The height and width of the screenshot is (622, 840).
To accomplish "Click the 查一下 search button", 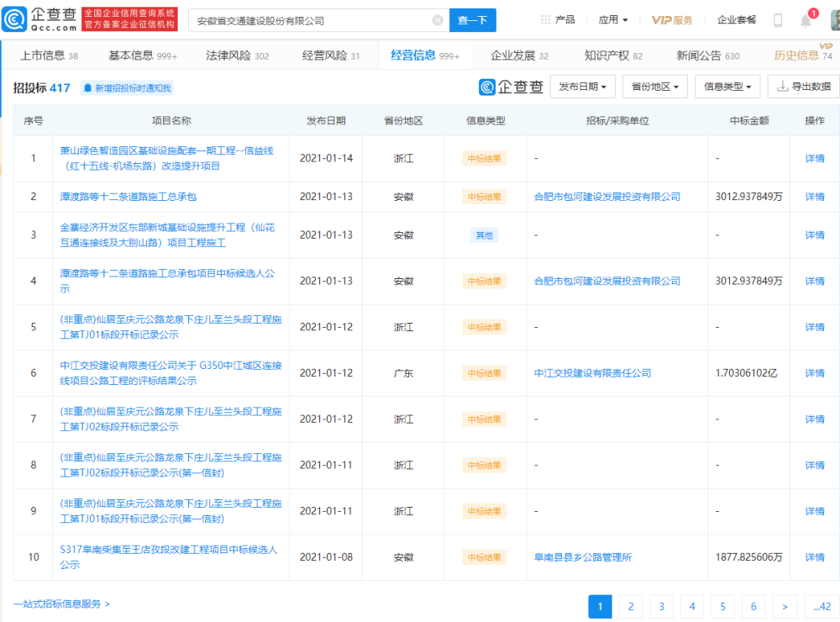I will click(x=472, y=20).
